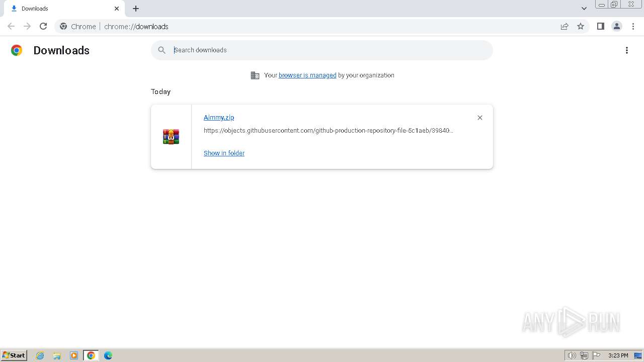This screenshot has height=362, width=644.
Task: Remove Aimmy.zip from the downloads list
Action: coord(480,118)
